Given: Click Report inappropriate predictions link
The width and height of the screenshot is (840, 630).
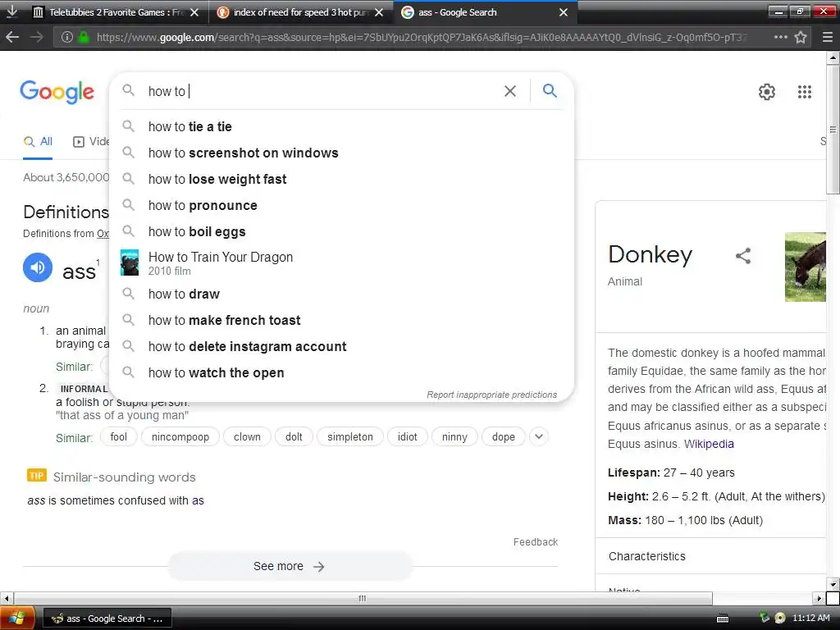Looking at the screenshot, I should pos(492,395).
